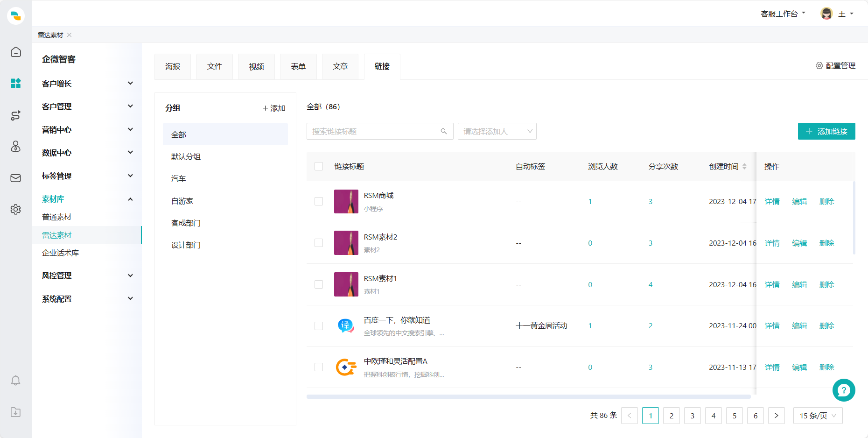Open the workflow route icon in left rail
This screenshot has height=438, width=868.
click(16, 115)
